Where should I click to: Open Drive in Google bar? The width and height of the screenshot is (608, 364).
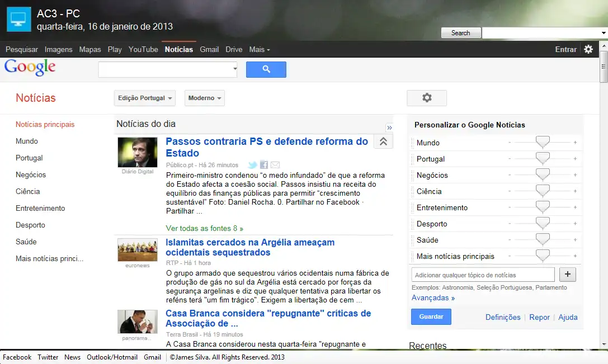click(234, 50)
